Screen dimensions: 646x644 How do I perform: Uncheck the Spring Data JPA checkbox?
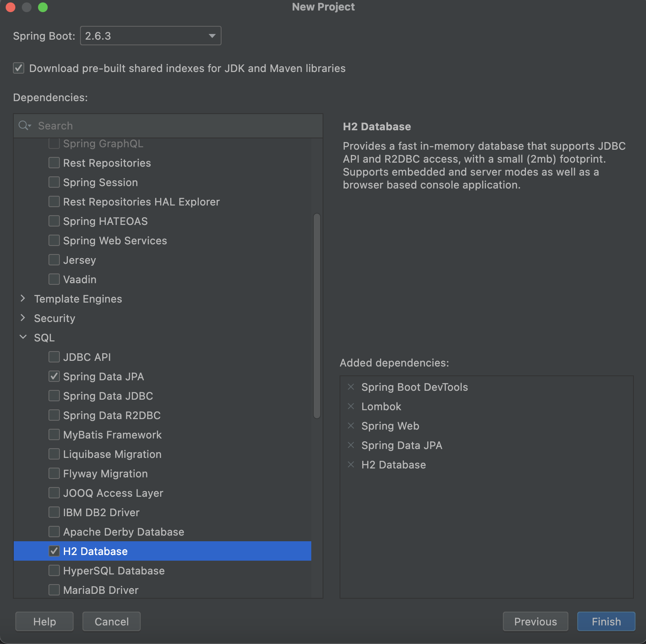(54, 376)
